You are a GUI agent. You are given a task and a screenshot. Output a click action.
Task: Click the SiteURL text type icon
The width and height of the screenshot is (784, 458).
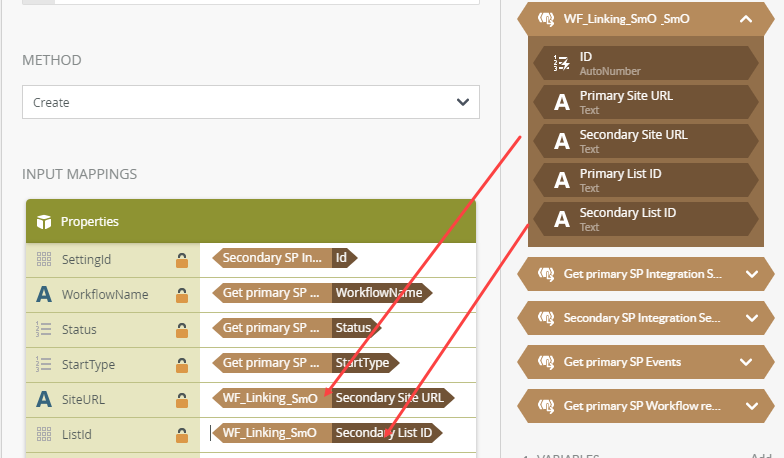43,399
